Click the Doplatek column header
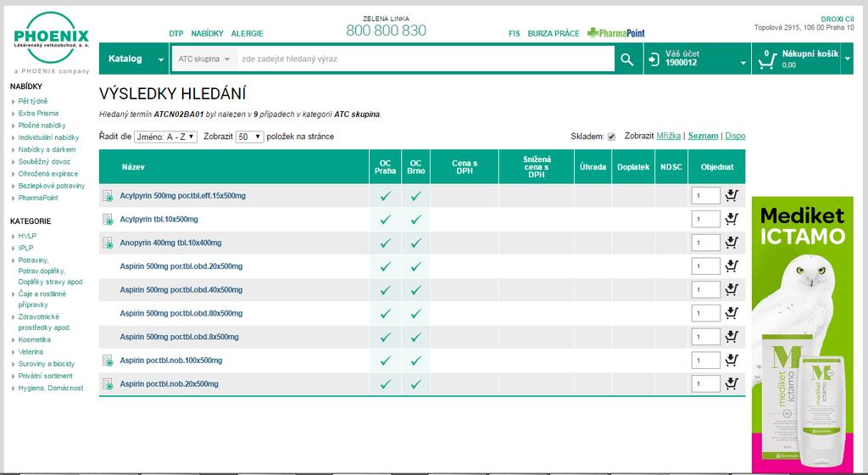Image resolution: width=868 pixels, height=475 pixels. [x=633, y=166]
